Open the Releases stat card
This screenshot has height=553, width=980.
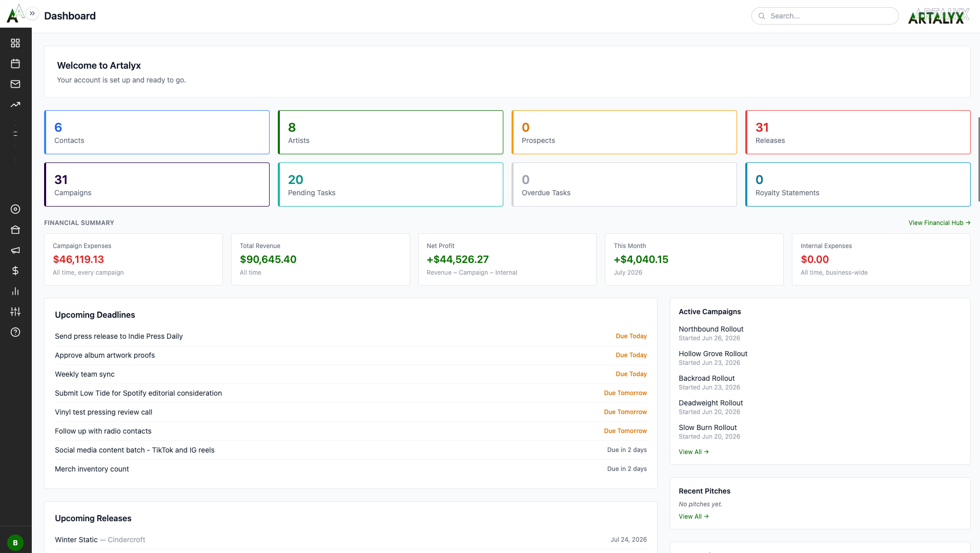pos(858,132)
